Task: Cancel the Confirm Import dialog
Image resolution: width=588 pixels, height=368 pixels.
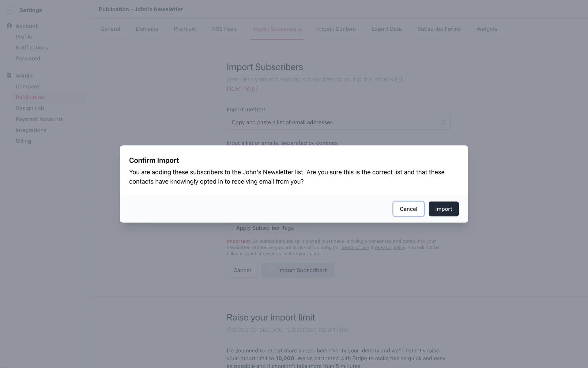Action: (x=408, y=209)
